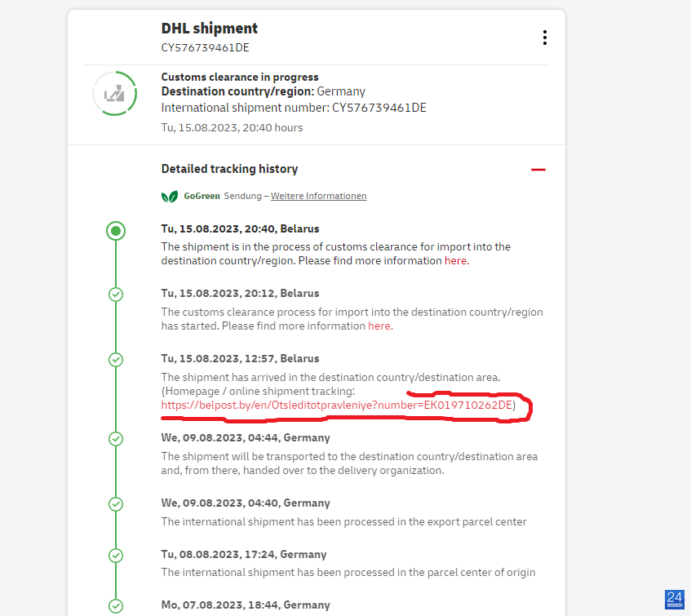
Task: Click the Detailed tracking history heading
Action: coord(229,169)
